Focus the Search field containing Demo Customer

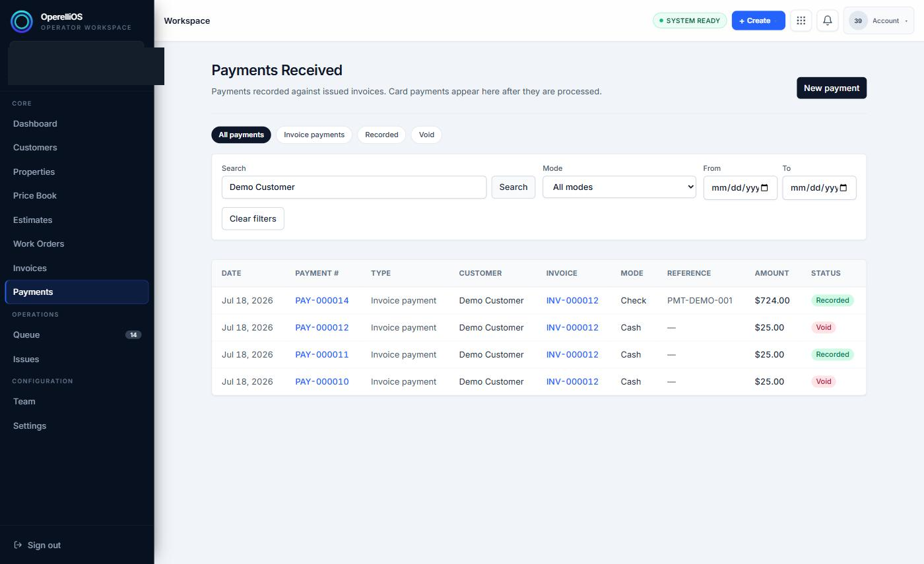[x=354, y=187]
